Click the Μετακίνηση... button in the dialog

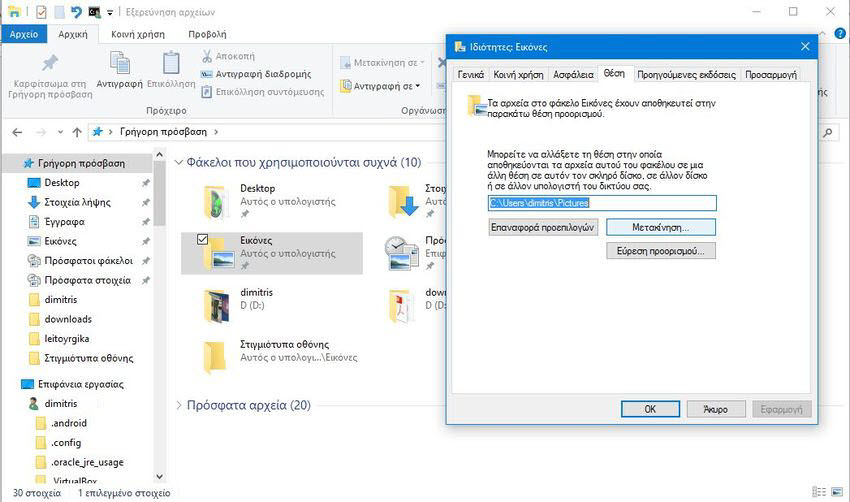pyautogui.click(x=660, y=227)
